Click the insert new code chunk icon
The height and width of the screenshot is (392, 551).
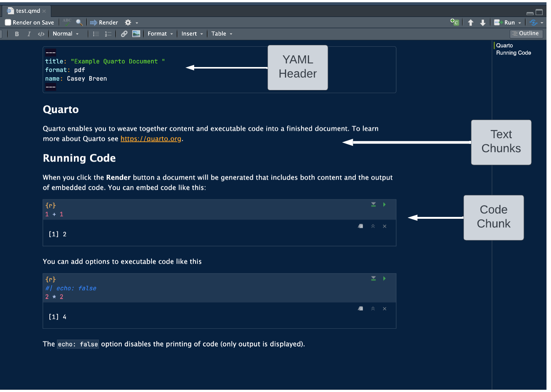click(x=455, y=22)
